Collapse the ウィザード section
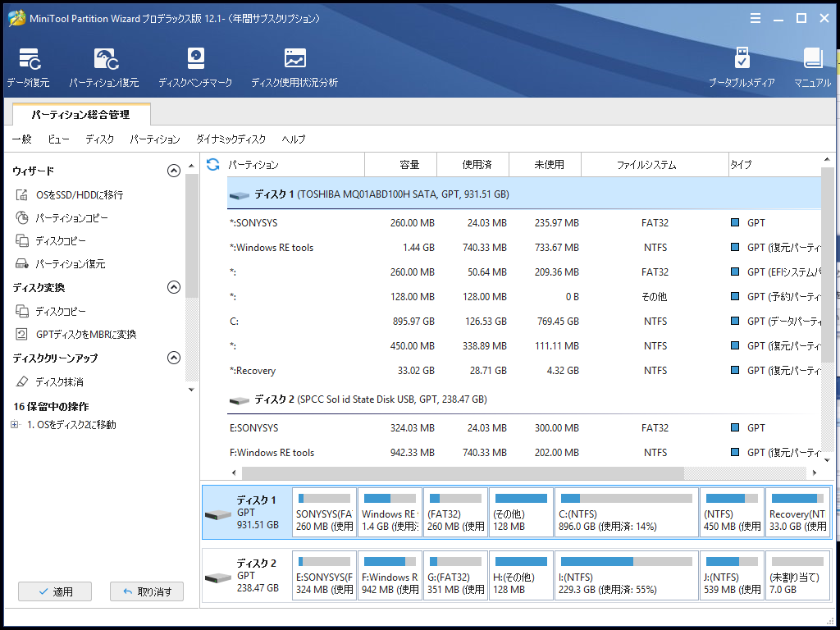 [x=174, y=171]
